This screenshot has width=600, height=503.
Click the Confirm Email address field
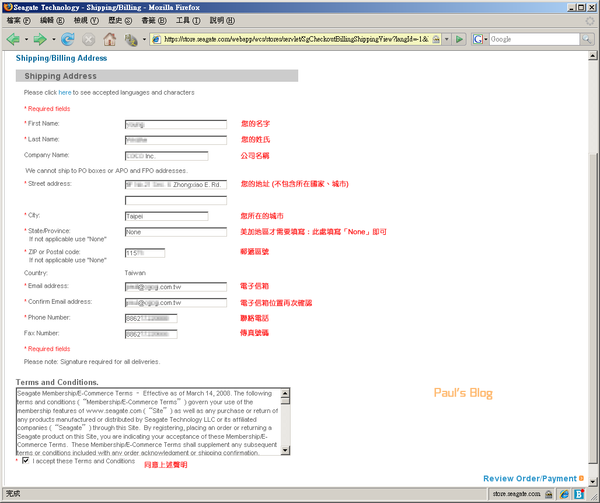(176, 303)
